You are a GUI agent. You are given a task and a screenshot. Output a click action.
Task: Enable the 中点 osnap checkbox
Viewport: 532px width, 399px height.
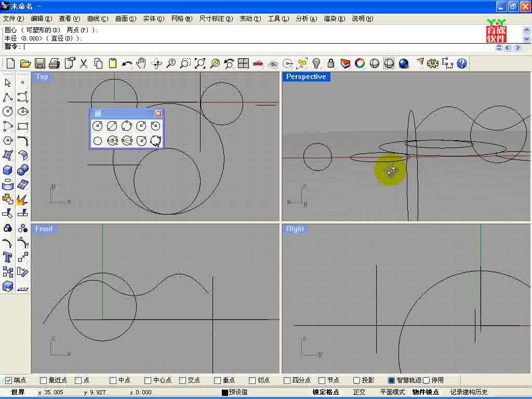point(113,380)
